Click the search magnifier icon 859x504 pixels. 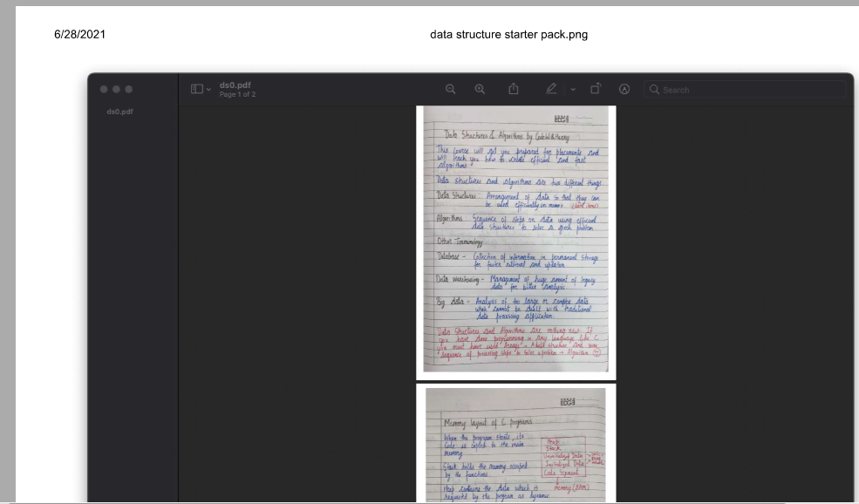(x=654, y=89)
